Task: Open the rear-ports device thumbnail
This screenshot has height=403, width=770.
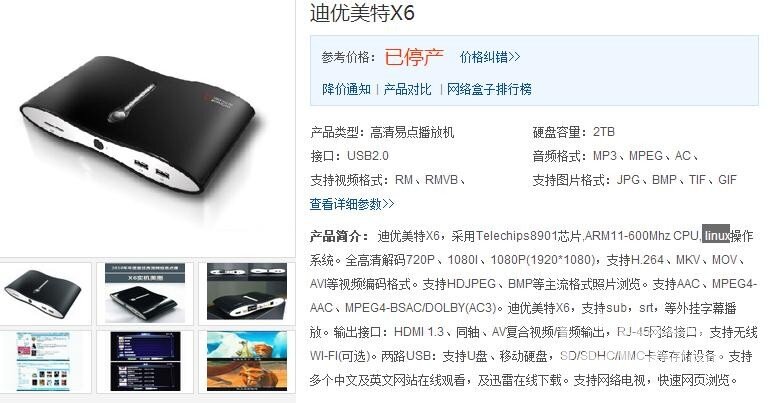Action: tap(247, 293)
